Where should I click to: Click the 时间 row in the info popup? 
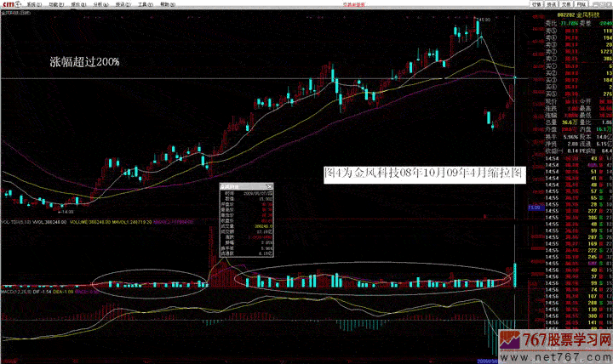point(247,193)
